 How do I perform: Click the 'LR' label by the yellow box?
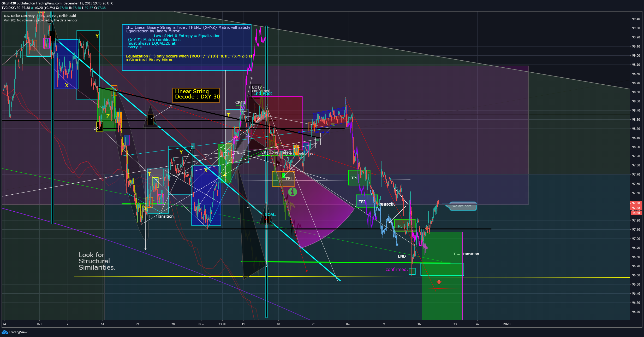(x=96, y=128)
